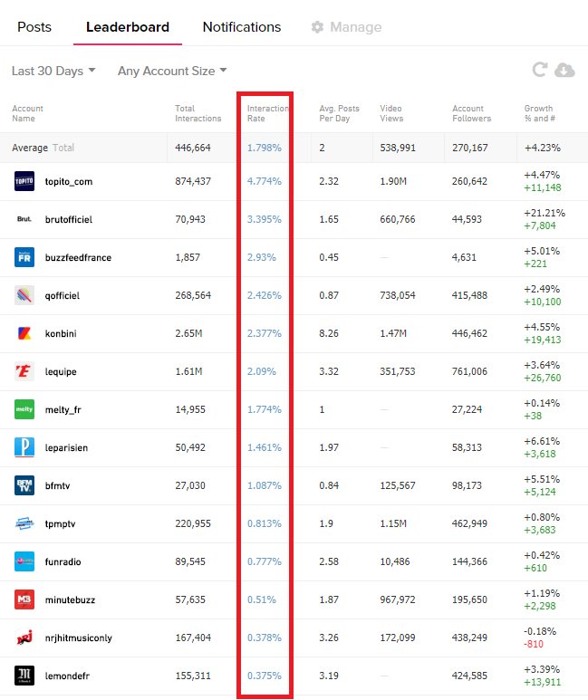Click the konbini account logo
588x700 pixels.
pos(24,333)
